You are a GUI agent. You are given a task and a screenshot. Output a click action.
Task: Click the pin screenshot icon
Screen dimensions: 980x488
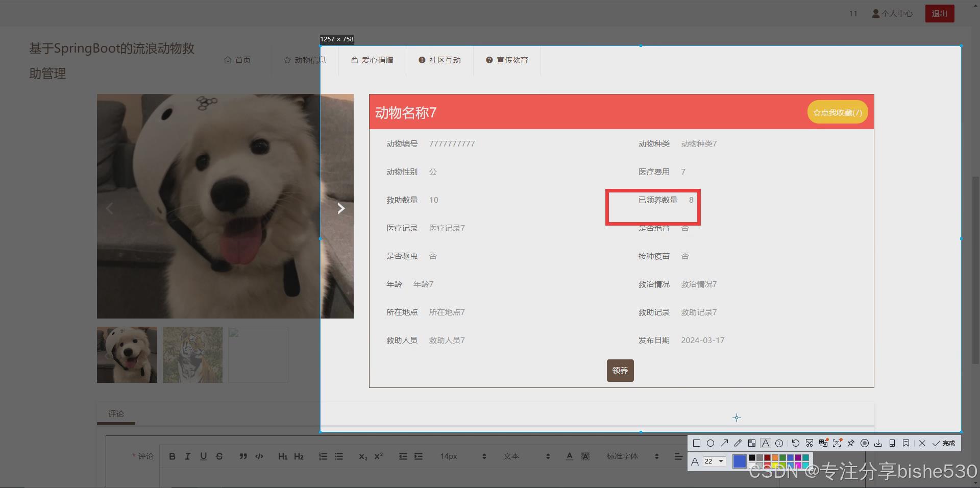click(851, 443)
